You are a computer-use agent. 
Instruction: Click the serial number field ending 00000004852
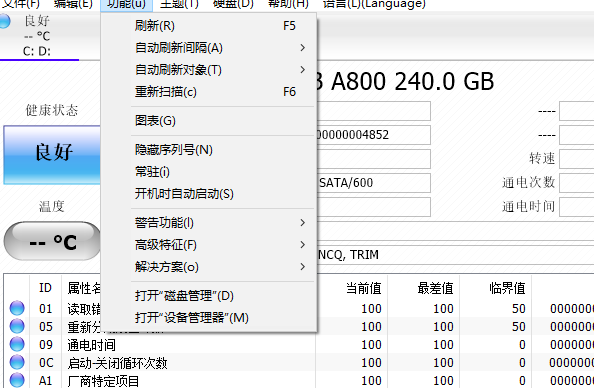(x=373, y=135)
